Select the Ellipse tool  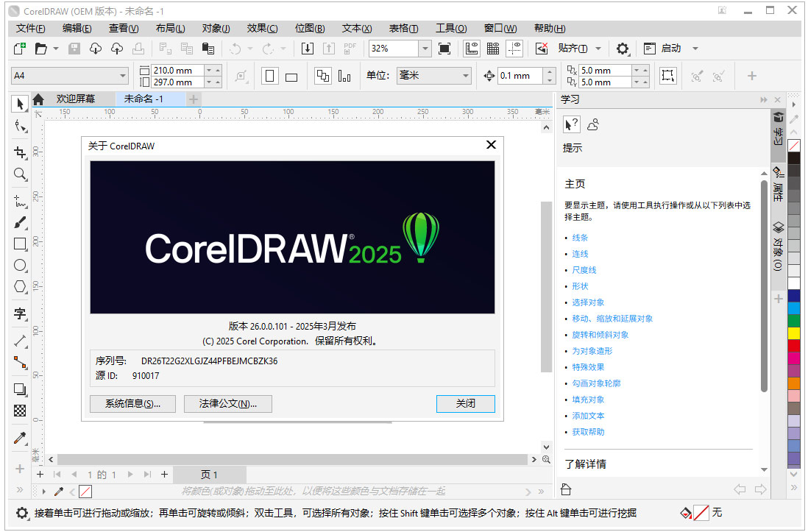coord(20,265)
